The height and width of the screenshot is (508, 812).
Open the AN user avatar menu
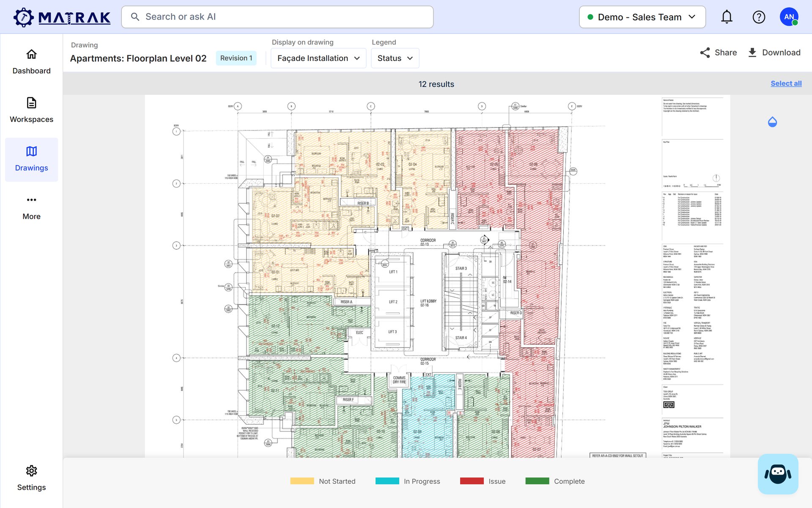[789, 17]
